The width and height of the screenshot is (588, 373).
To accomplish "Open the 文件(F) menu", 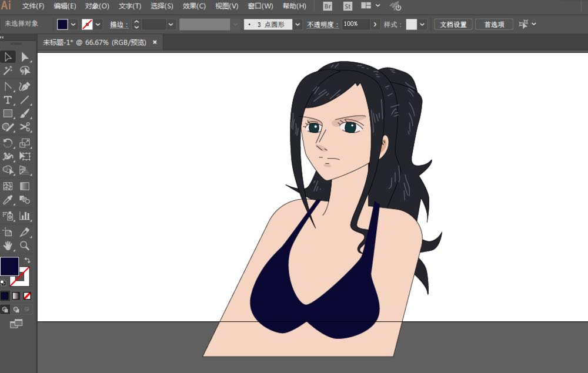I will 33,6.
